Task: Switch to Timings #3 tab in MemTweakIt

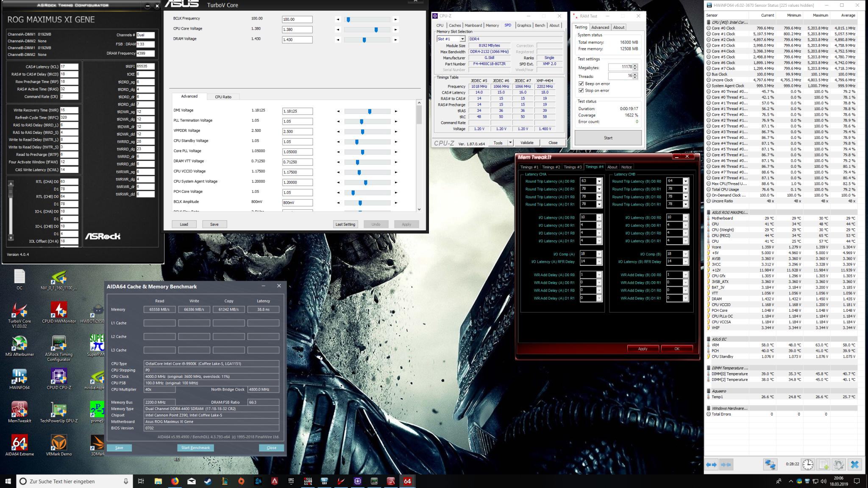Action: [573, 167]
